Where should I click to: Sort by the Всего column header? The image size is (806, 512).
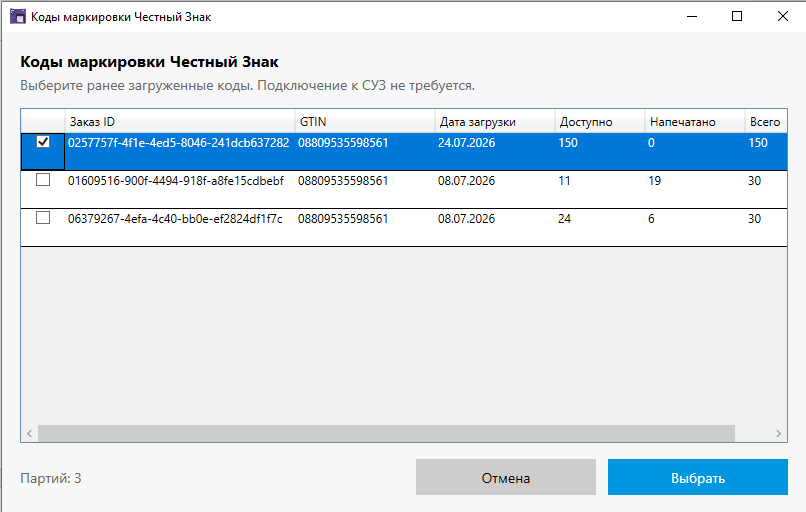pos(766,122)
